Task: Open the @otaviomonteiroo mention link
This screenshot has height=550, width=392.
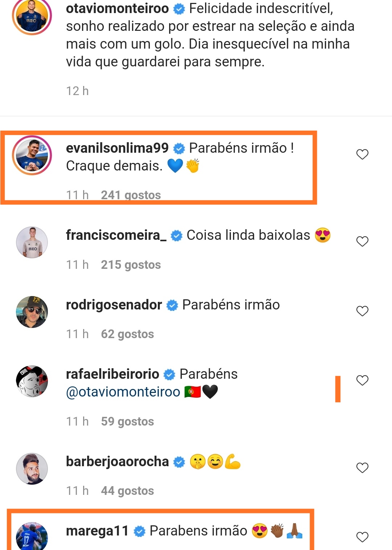Action: [123, 392]
